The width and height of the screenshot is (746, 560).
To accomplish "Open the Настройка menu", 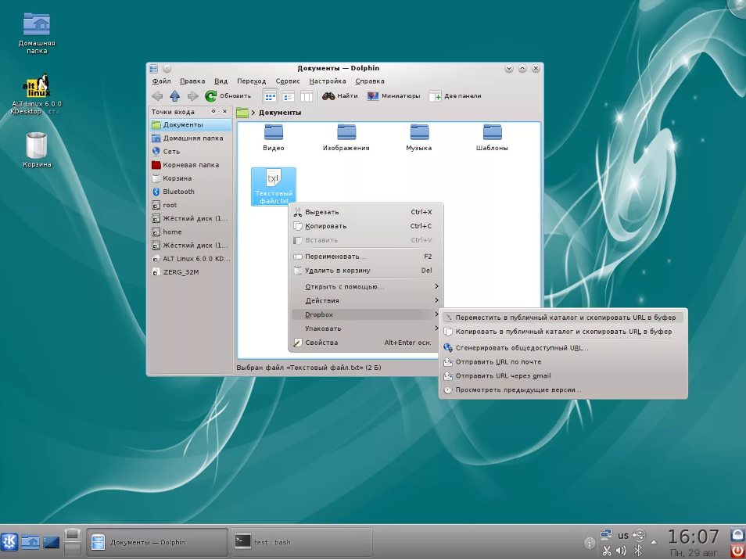I will 328,81.
